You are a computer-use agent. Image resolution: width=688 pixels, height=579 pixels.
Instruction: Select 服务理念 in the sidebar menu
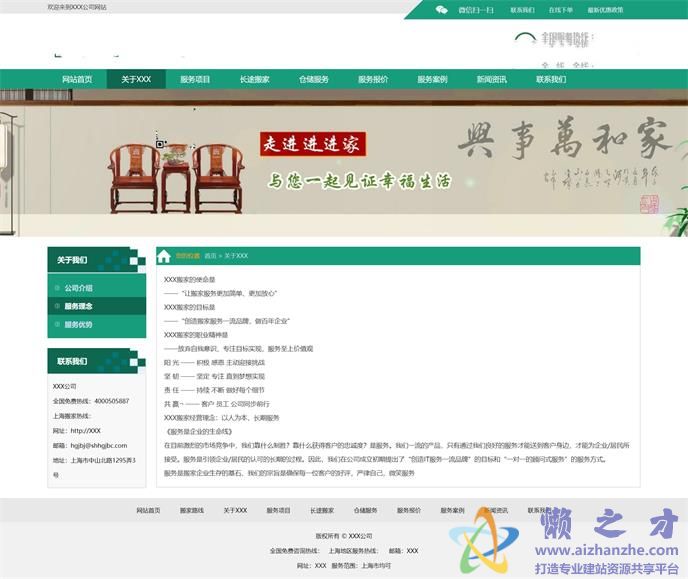[79, 306]
